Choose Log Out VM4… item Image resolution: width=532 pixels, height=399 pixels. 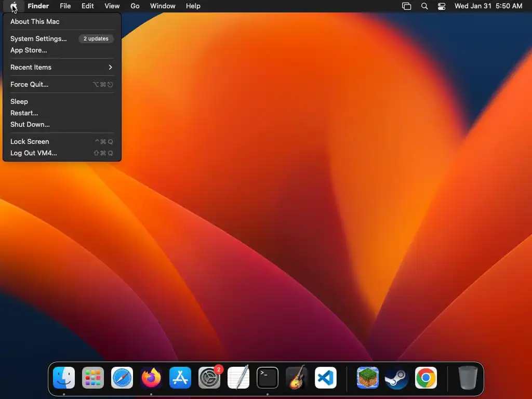click(62, 153)
